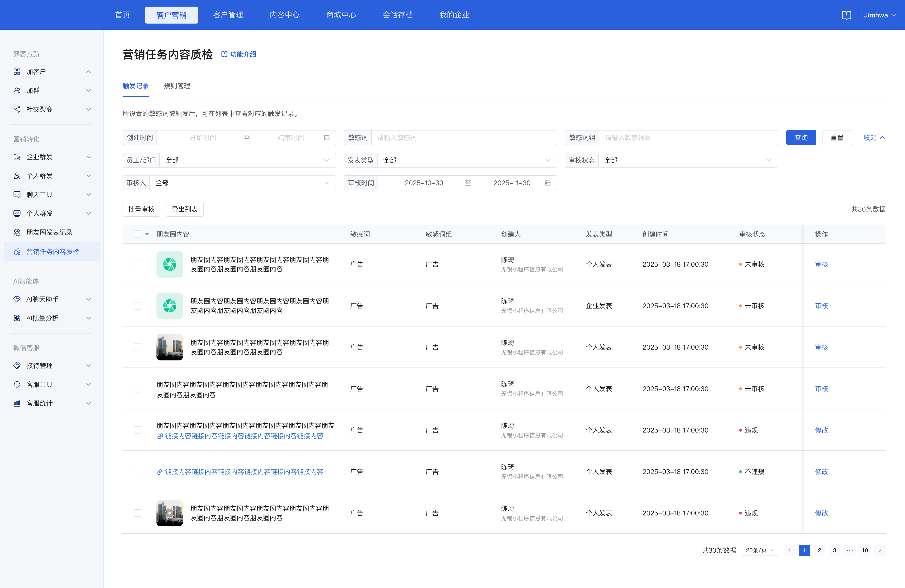Image resolution: width=905 pixels, height=588 pixels.
Task: Check the last row's checkbox with video thumbnail
Action: point(138,513)
